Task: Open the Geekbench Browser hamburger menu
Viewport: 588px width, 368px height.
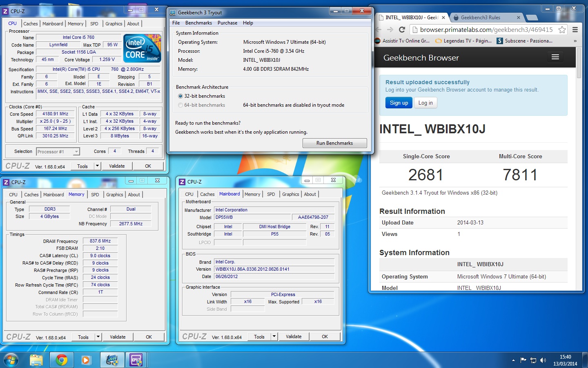Action: (x=555, y=57)
